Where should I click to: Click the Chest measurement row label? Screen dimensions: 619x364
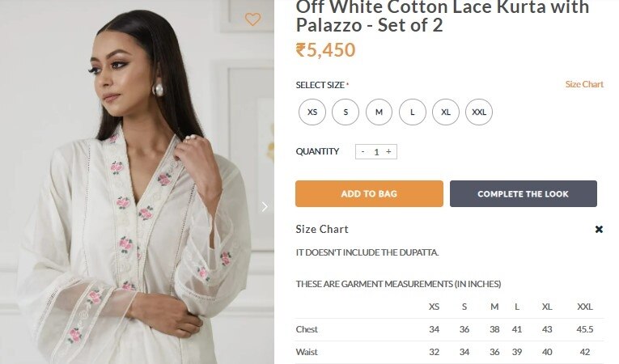coord(307,329)
